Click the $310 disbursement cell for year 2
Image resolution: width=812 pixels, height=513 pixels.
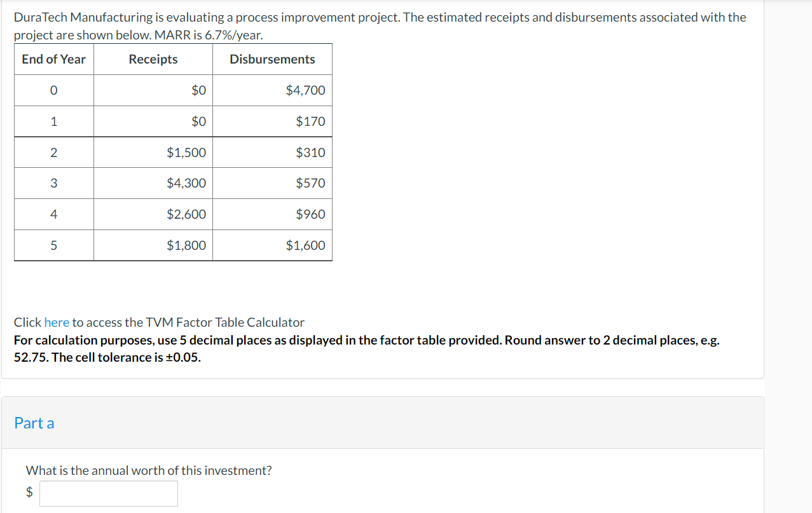pyautogui.click(x=312, y=152)
